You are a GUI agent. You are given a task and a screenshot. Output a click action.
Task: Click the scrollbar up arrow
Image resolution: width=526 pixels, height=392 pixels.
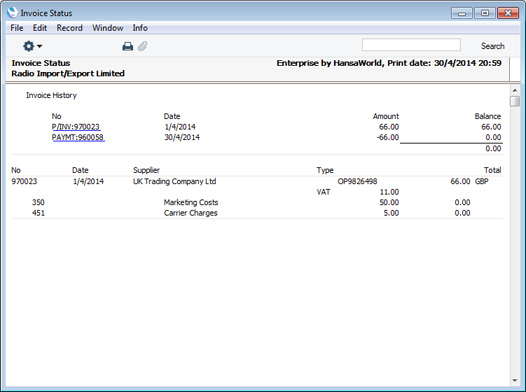[x=515, y=91]
